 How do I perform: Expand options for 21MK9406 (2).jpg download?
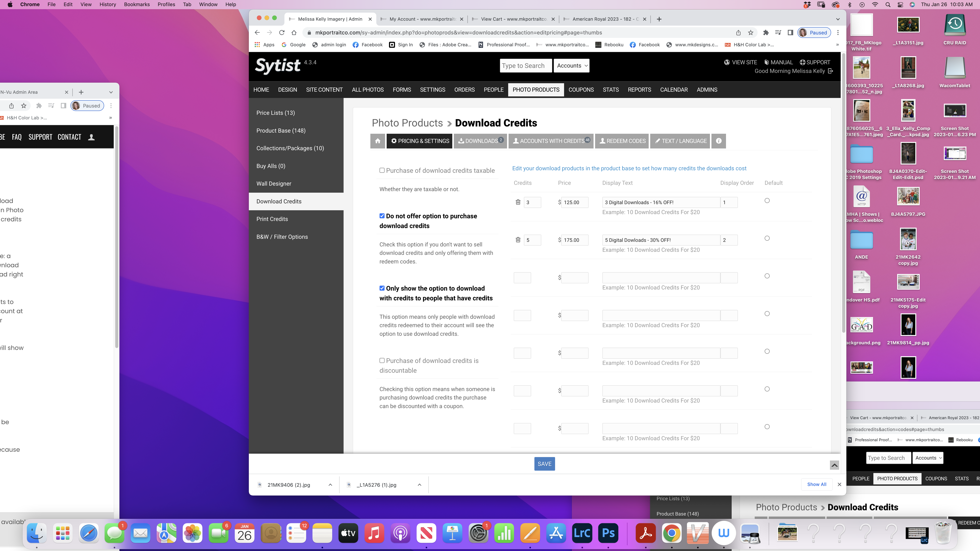pos(330,485)
